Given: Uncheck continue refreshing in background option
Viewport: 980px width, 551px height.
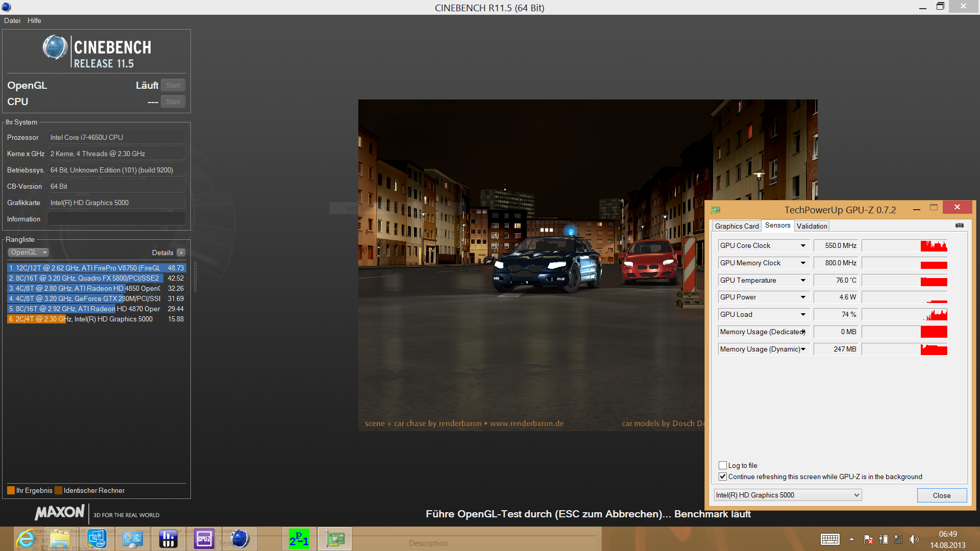Looking at the screenshot, I should click(x=723, y=477).
